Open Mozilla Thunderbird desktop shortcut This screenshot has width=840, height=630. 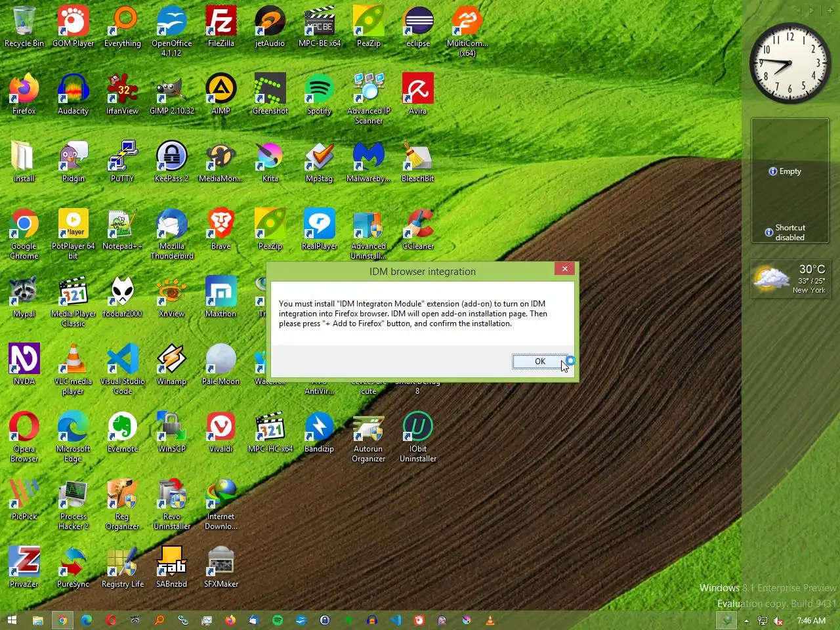[x=172, y=234]
